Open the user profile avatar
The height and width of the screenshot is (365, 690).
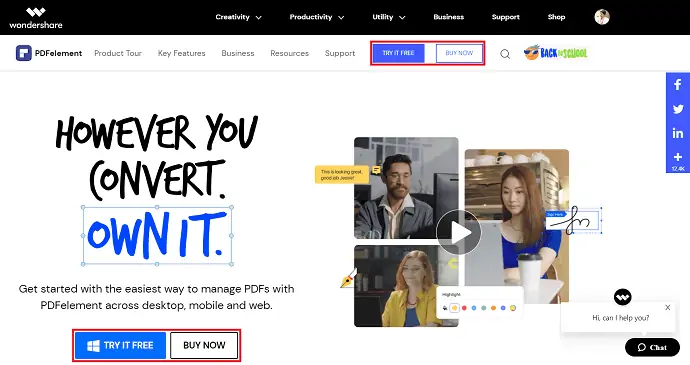coord(602,17)
